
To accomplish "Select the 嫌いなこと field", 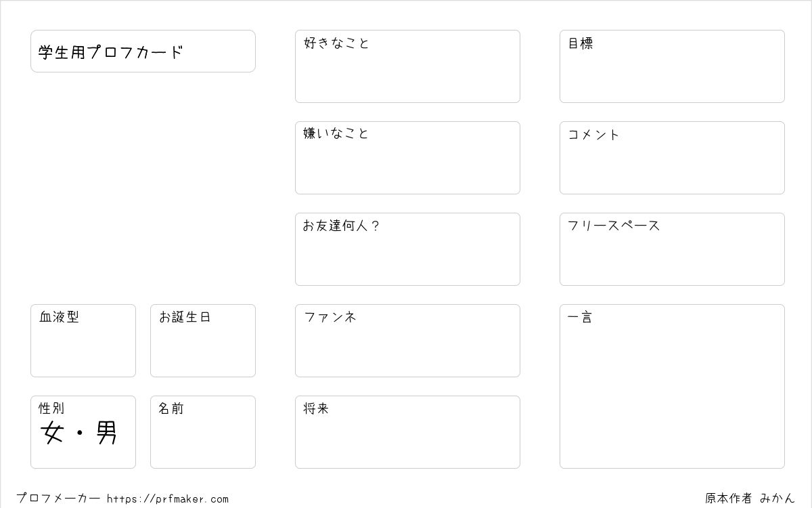I will tap(407, 158).
